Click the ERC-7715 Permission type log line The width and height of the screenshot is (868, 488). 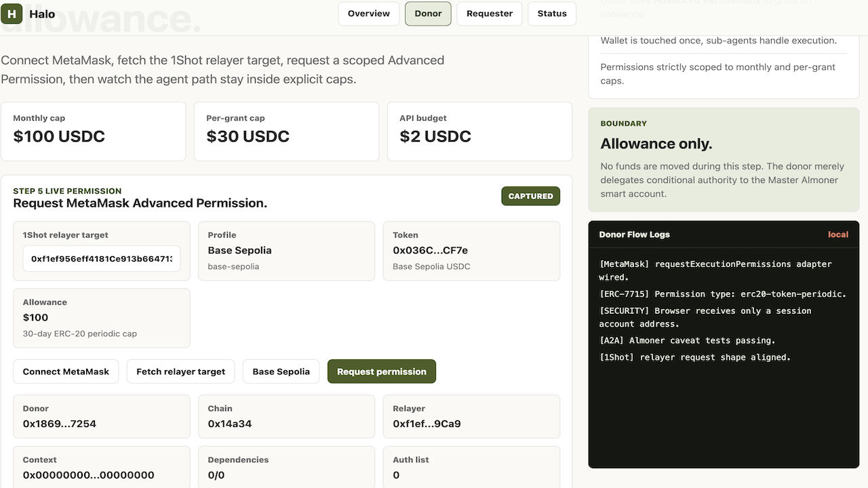pos(723,294)
